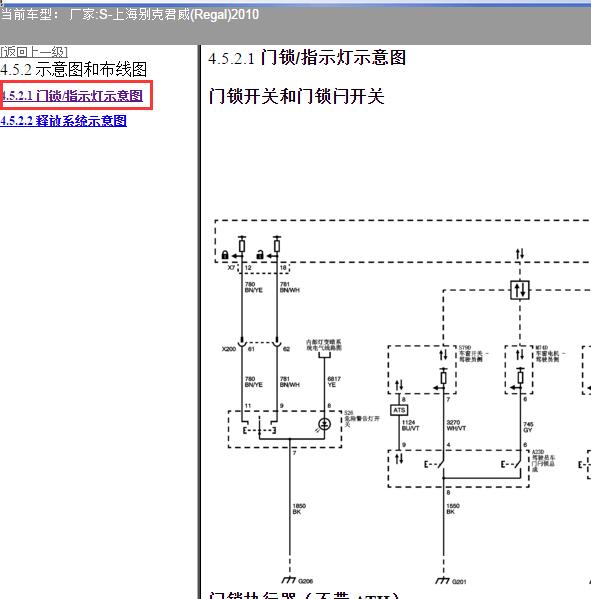Click the unlocked padlock symbol in diagram

(260, 254)
